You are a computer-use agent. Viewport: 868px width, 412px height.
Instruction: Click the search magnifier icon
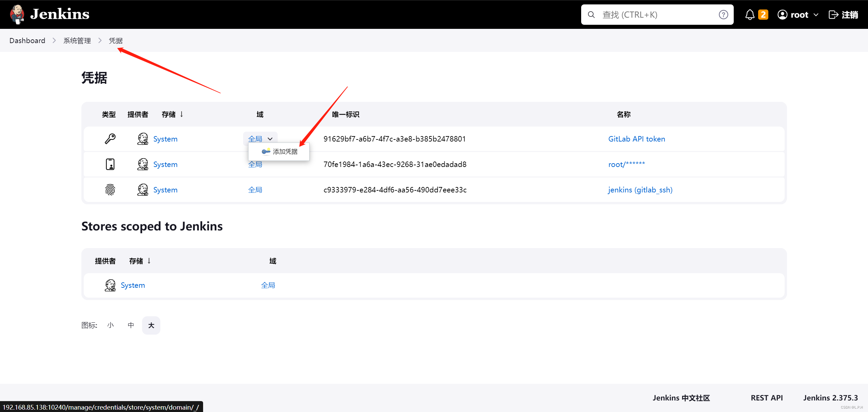pos(591,15)
